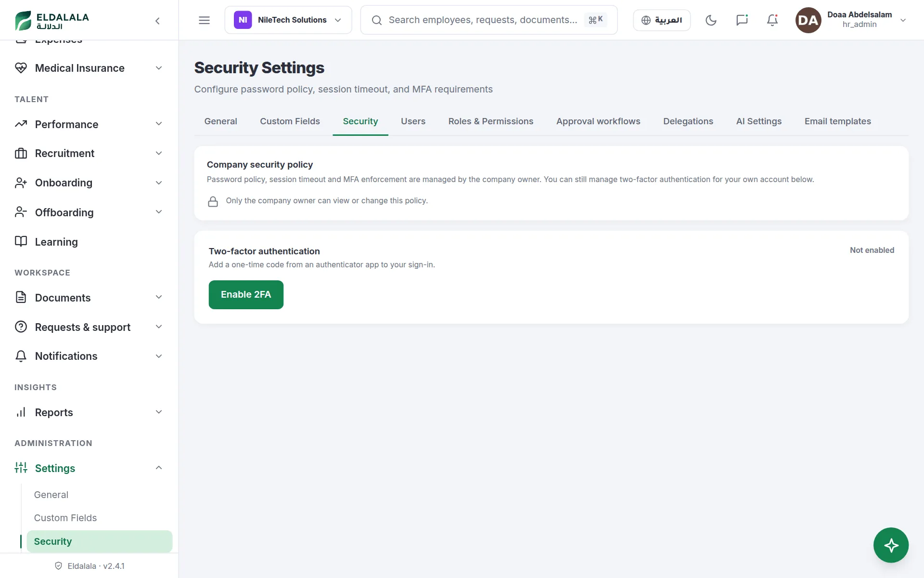Open the Email templates tab
Screen dimensions: 924x578
tap(837, 121)
